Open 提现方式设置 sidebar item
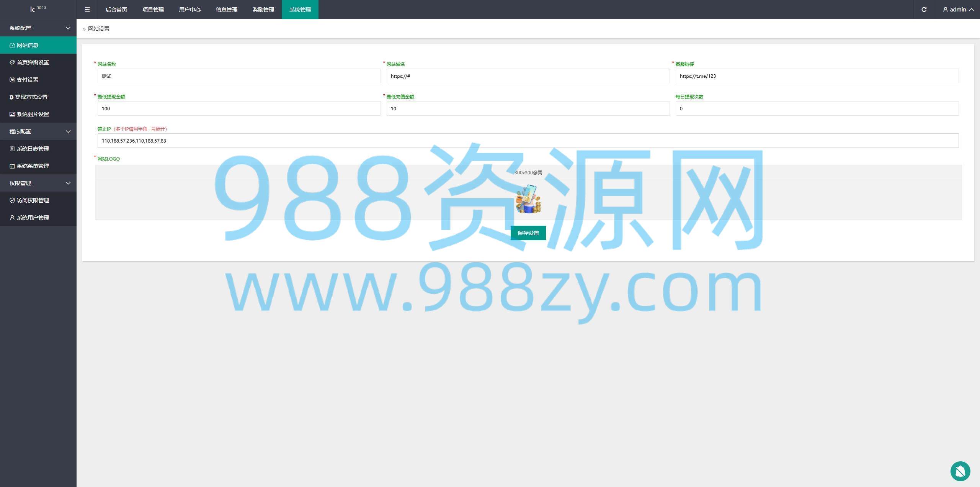Screen dimensions: 980x487 pyautogui.click(x=31, y=97)
